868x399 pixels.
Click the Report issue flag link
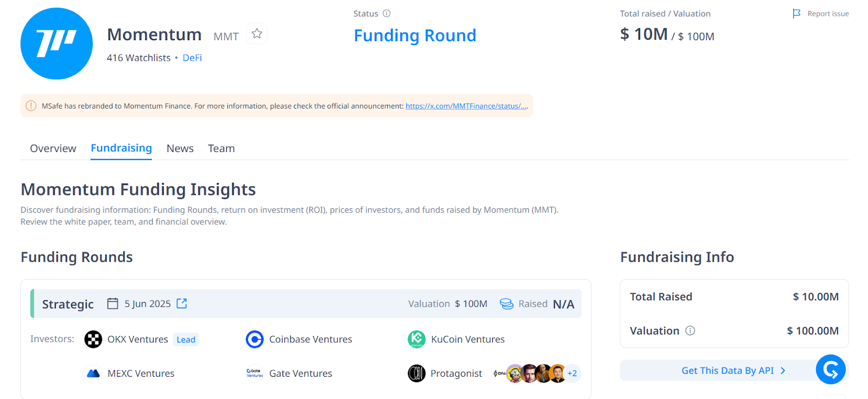point(820,14)
